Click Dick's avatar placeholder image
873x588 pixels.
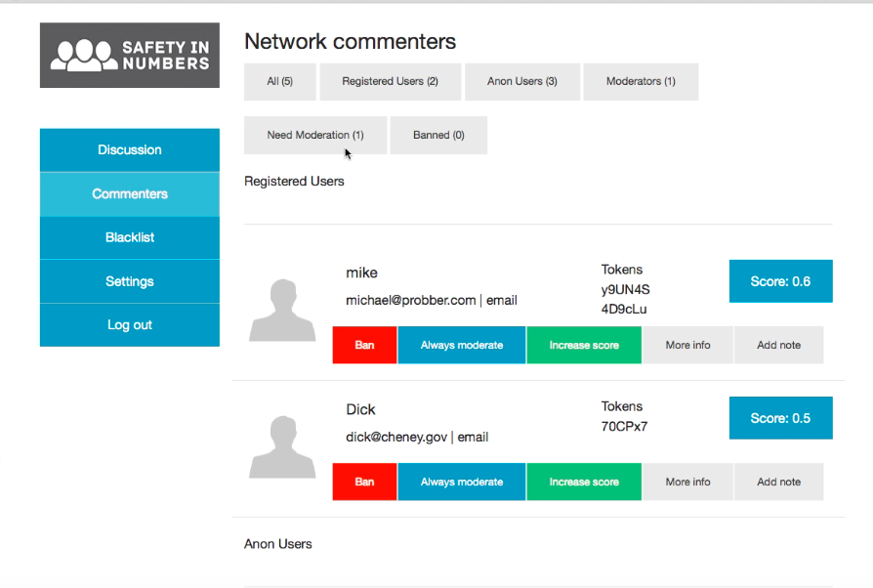pyautogui.click(x=282, y=446)
